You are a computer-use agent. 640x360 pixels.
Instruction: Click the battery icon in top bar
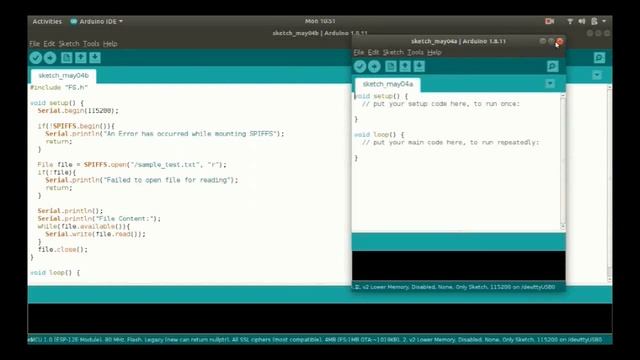pyautogui.click(x=594, y=21)
